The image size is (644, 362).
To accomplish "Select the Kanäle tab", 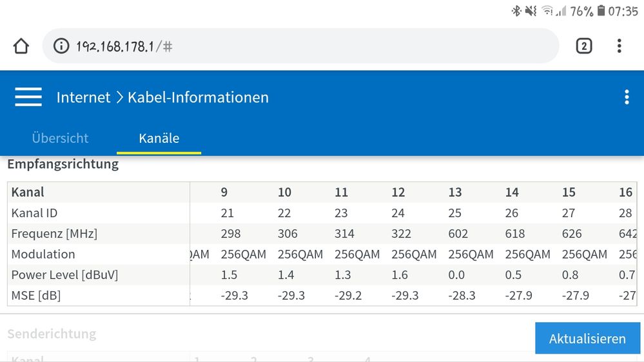I will click(x=159, y=138).
